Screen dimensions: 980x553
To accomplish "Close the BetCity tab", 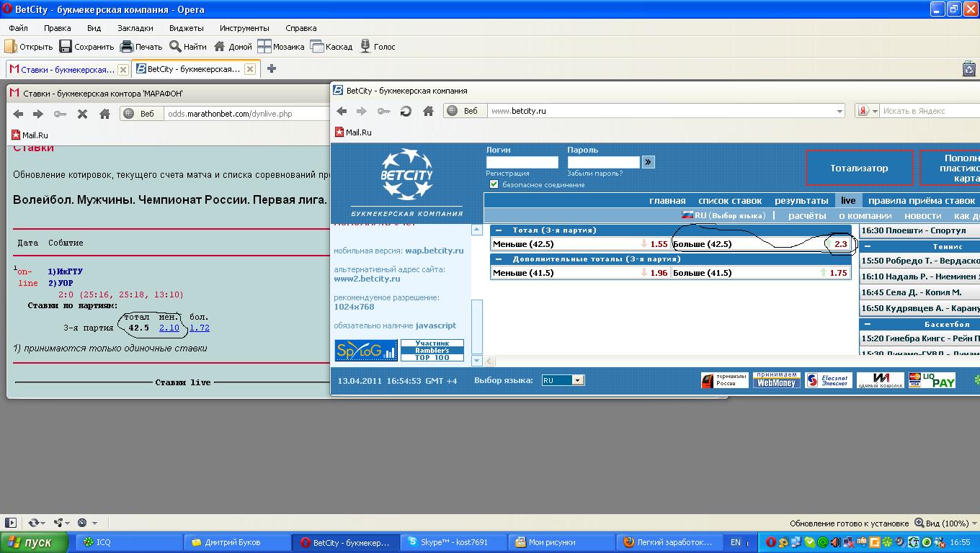I will [250, 69].
